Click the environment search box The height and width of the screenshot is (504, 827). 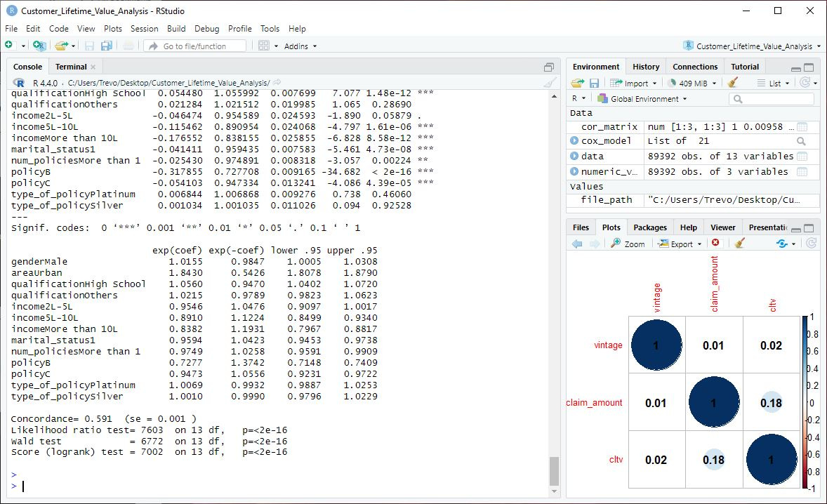[771, 98]
